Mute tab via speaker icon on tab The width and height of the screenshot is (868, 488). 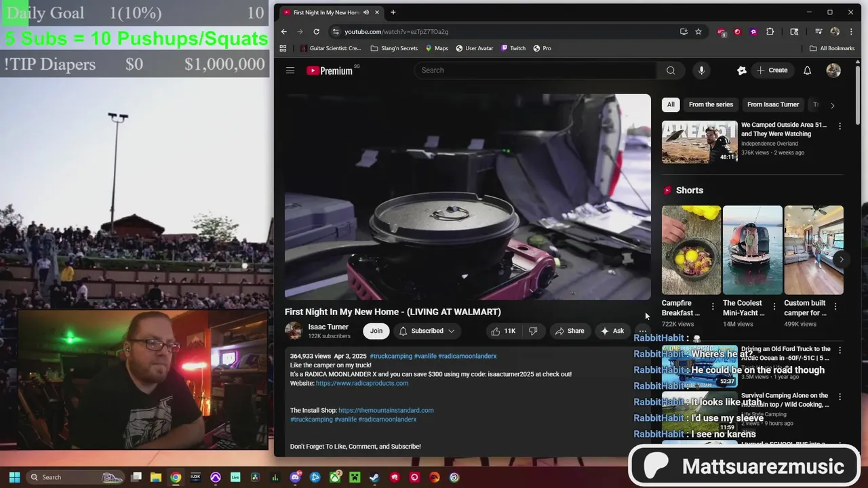coord(366,12)
